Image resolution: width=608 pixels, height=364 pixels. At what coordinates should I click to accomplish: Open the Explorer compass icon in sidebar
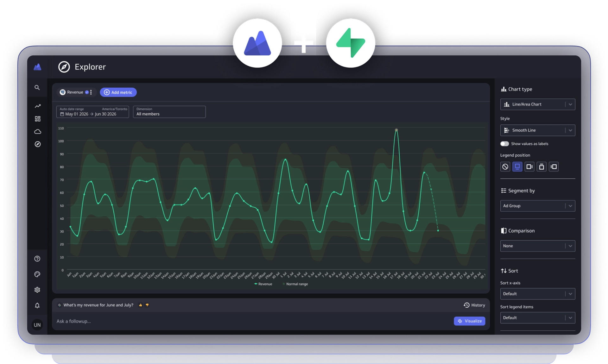[x=38, y=144]
